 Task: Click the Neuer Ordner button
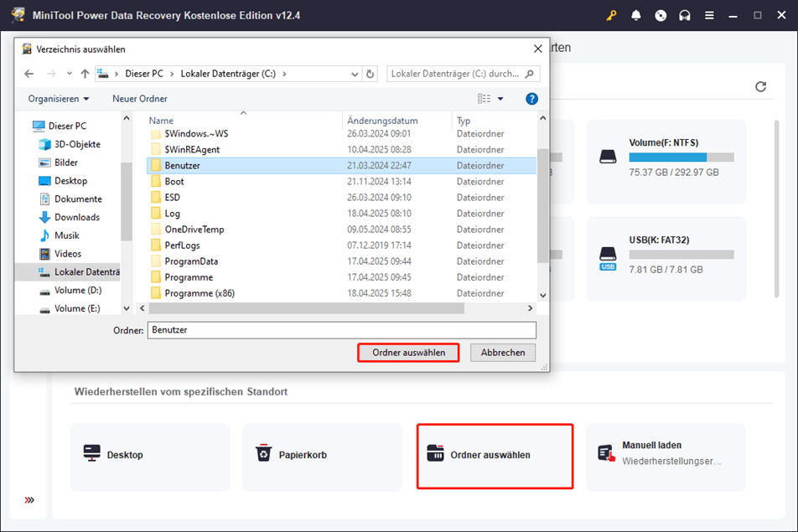(140, 99)
